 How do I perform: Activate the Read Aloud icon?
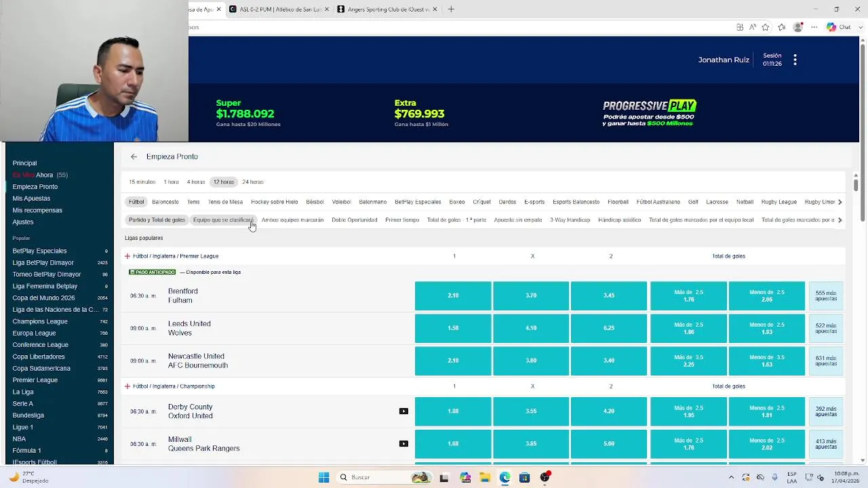click(x=753, y=27)
